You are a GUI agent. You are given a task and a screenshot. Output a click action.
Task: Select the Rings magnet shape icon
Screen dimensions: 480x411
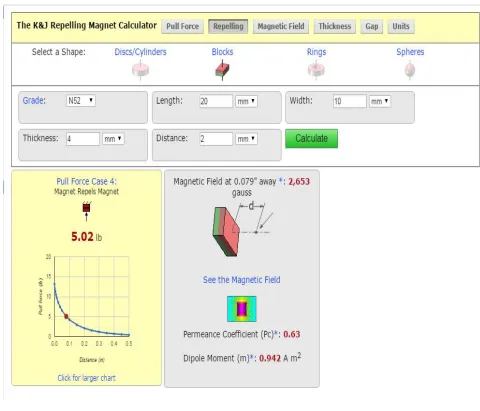(x=316, y=70)
